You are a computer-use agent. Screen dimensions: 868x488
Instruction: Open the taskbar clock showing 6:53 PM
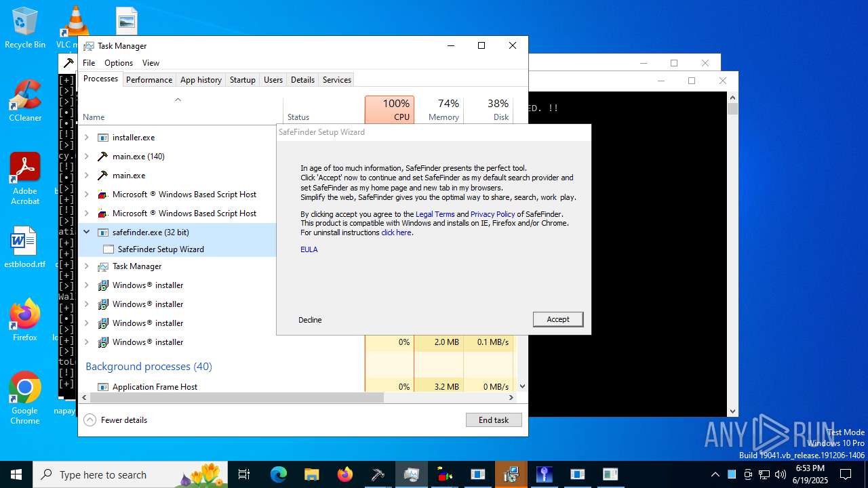(x=810, y=474)
